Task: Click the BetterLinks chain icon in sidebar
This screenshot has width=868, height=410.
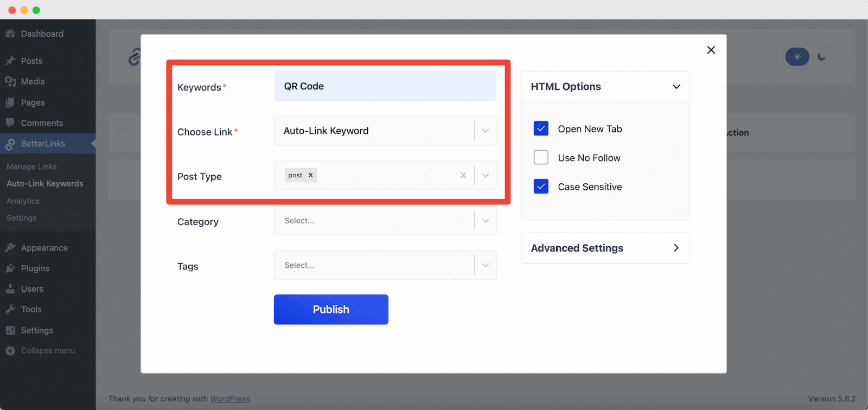Action: tap(10, 144)
